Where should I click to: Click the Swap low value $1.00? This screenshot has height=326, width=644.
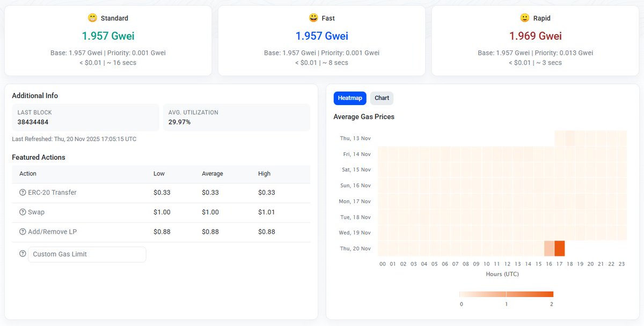[162, 212]
